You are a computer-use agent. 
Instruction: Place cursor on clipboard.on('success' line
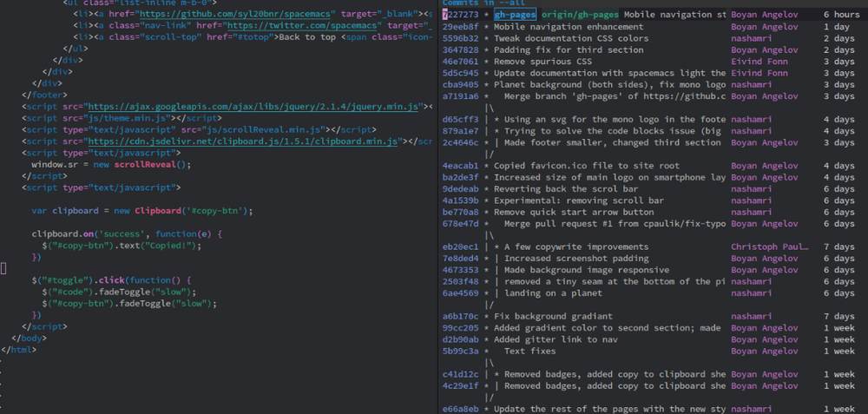click(x=127, y=234)
